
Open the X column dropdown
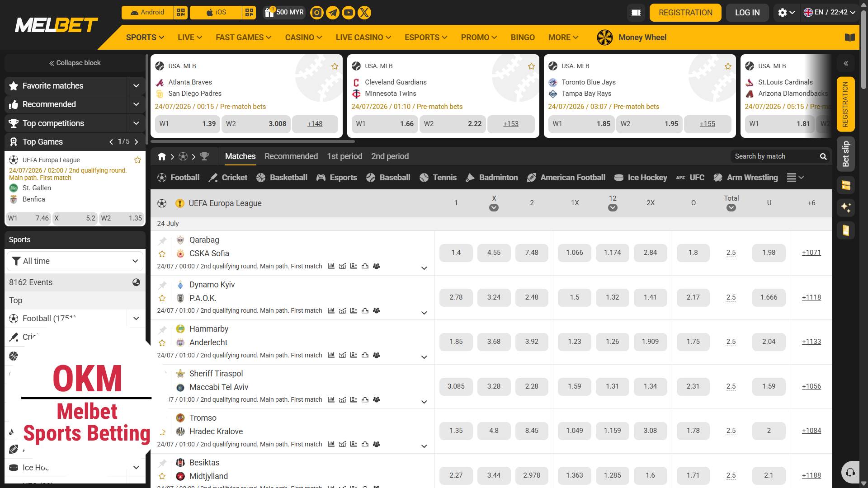coord(494,208)
